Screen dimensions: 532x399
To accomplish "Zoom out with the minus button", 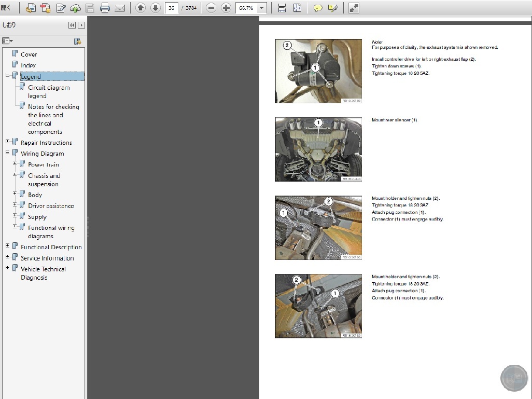I will [x=211, y=8].
